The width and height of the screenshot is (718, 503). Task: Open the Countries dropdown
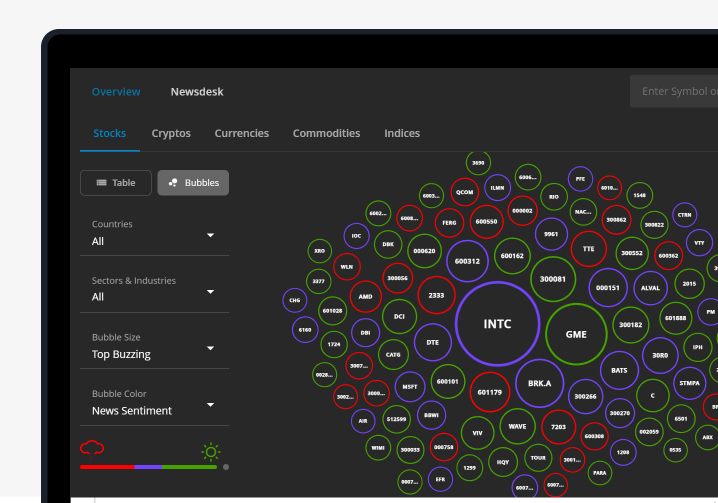click(x=154, y=233)
